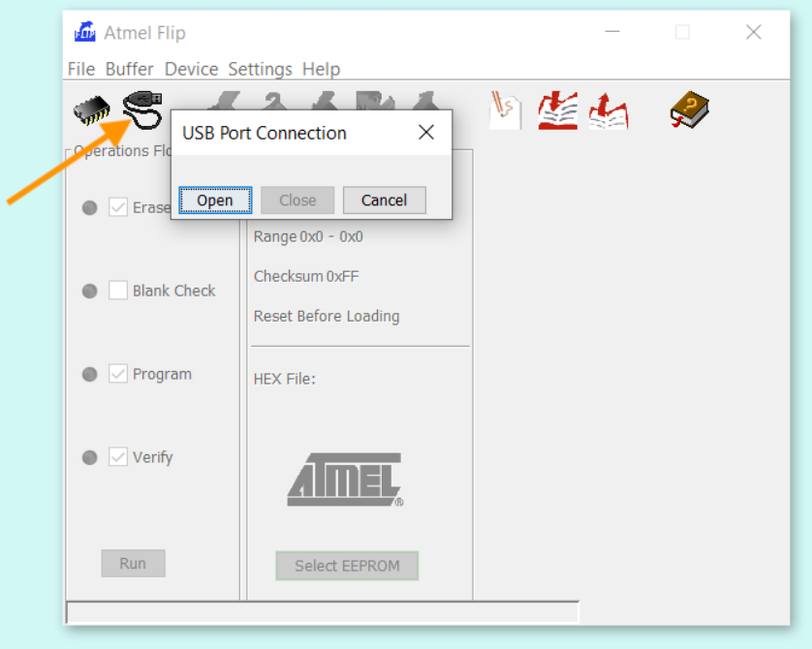The height and width of the screenshot is (649, 812).
Task: Click the Select EEPROM button
Action: [x=347, y=566]
